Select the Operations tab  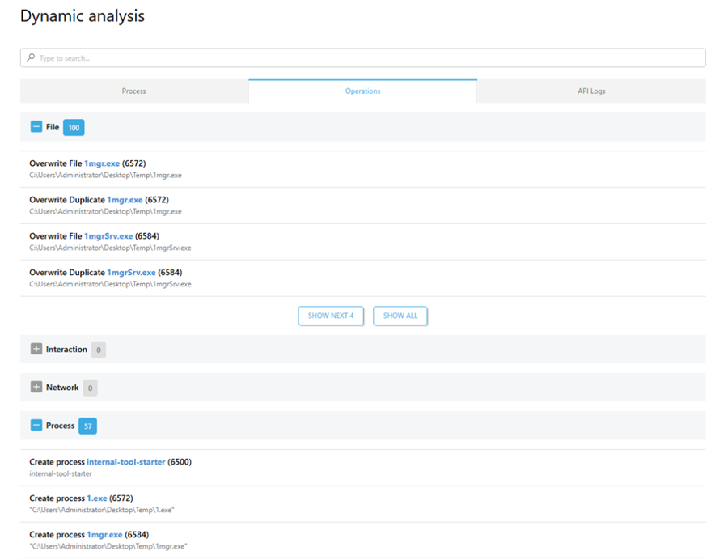362,91
